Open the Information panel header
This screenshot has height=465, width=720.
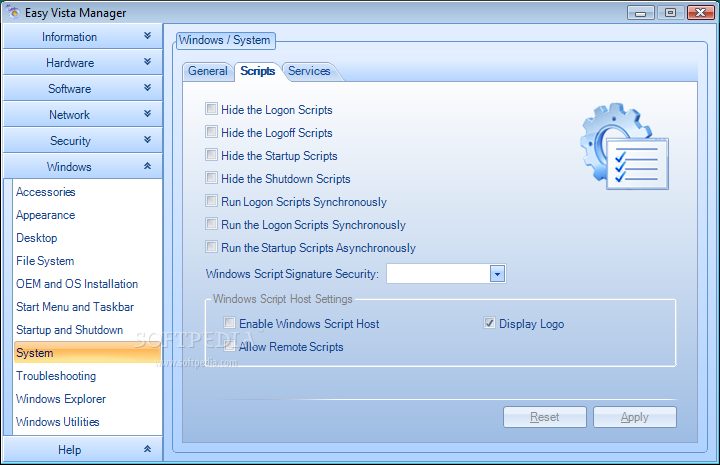(x=83, y=36)
